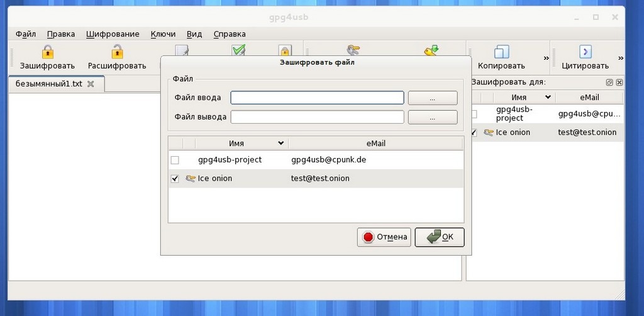Click the document-with-pen sign toolbar icon
This screenshot has height=316, width=644.
tap(182, 50)
